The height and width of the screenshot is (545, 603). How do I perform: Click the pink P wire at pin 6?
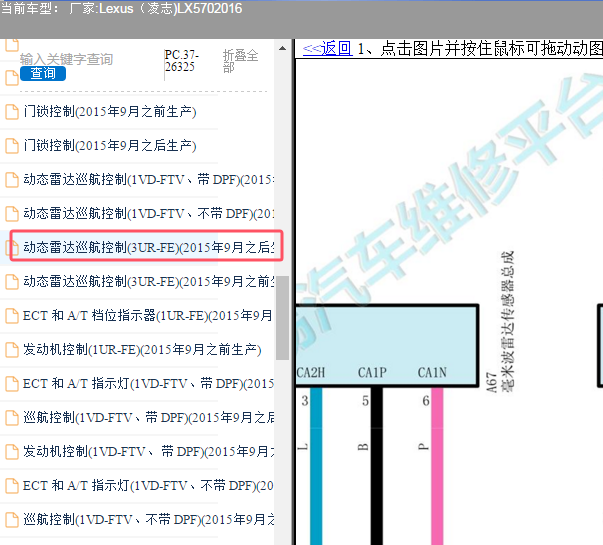(437, 466)
